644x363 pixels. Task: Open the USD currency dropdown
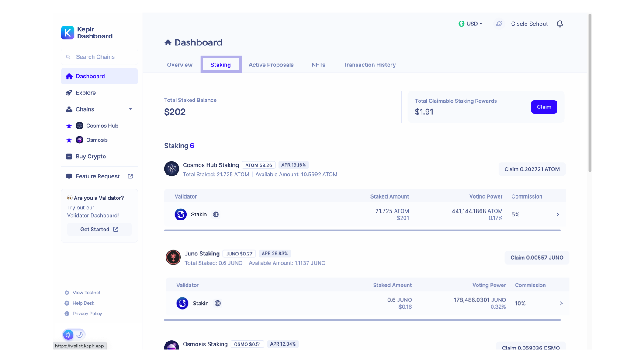pyautogui.click(x=471, y=24)
